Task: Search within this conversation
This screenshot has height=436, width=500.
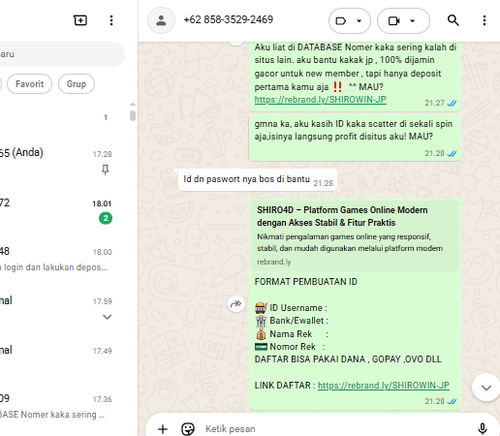Action: coord(453,20)
